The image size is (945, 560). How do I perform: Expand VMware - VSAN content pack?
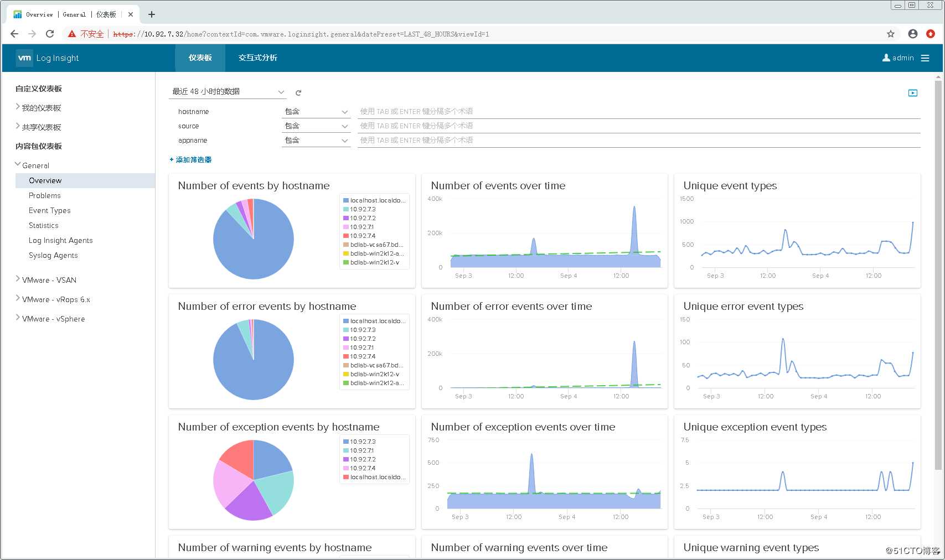[x=18, y=279]
